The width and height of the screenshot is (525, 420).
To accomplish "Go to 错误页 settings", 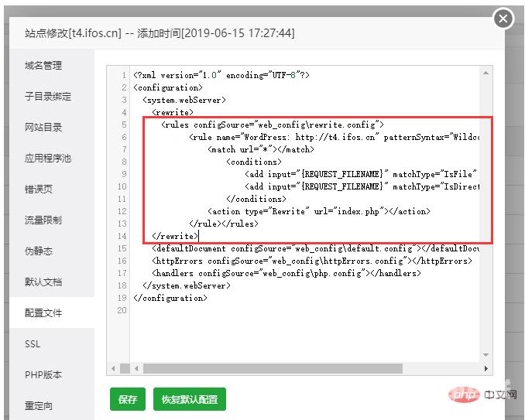I will [39, 190].
